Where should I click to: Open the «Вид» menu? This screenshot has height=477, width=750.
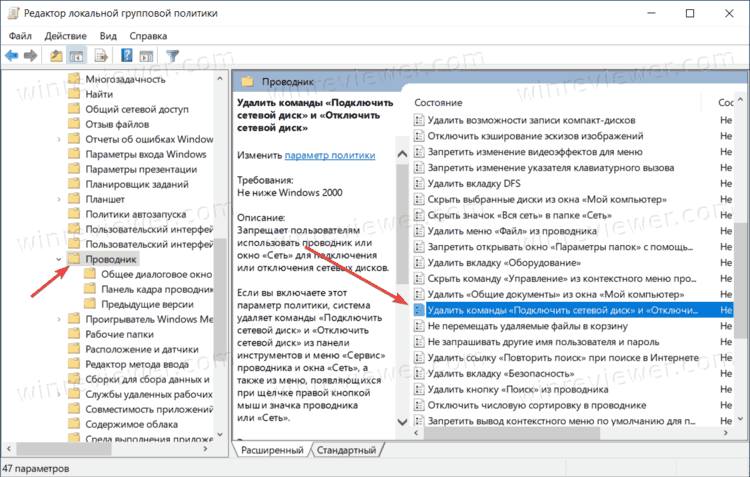click(108, 36)
